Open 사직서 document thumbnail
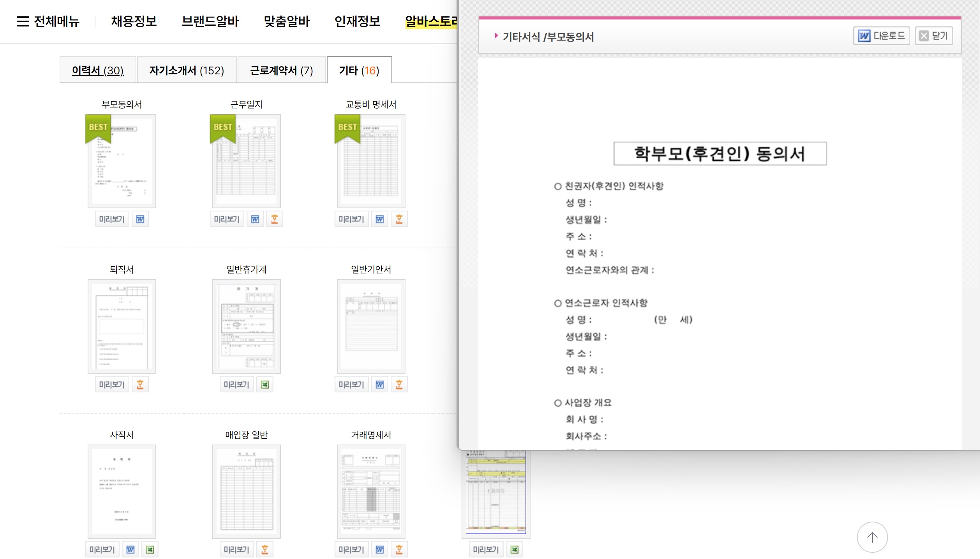 pos(122,491)
